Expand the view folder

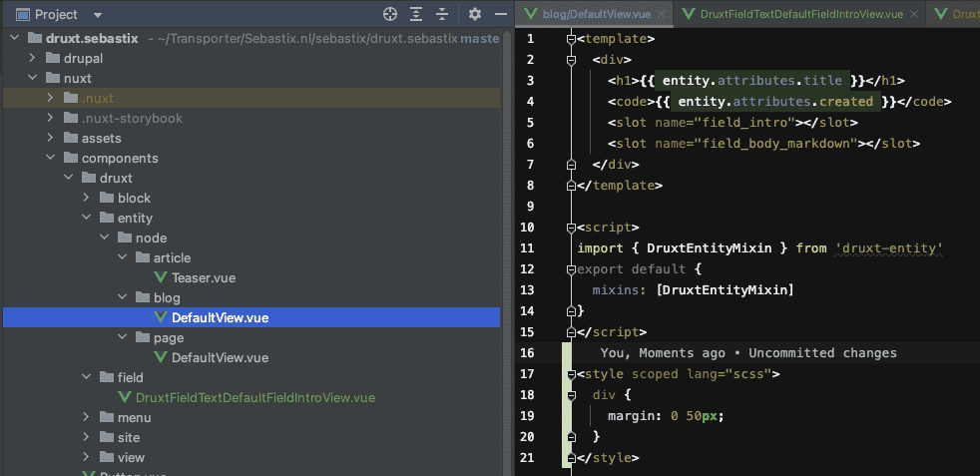point(87,457)
